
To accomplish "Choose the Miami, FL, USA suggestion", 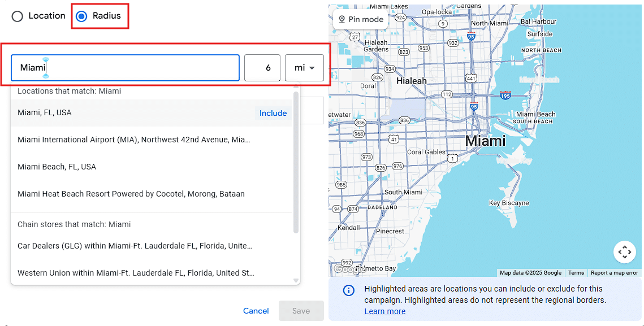I will (x=151, y=113).
